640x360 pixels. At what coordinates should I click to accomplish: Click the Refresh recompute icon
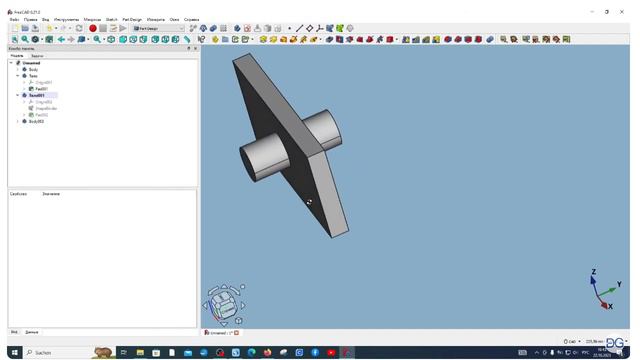79,28
